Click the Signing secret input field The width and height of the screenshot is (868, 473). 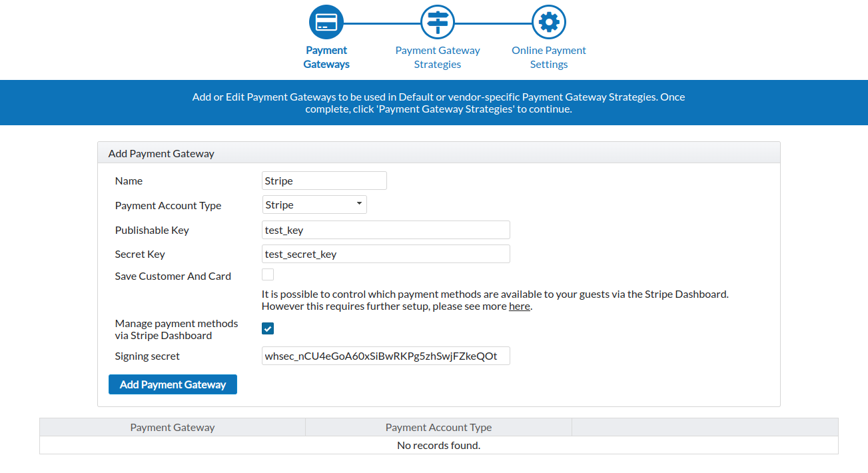[x=386, y=356]
